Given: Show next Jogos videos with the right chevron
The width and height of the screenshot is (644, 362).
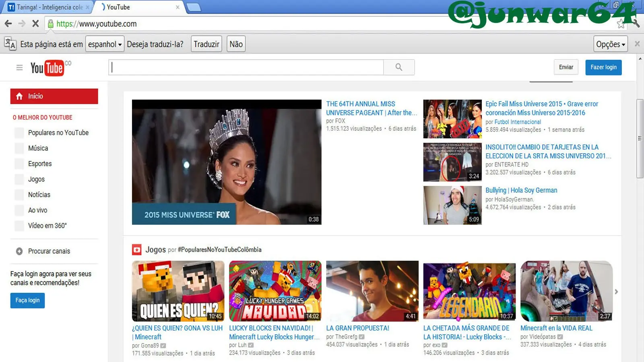Looking at the screenshot, I should pos(616,292).
